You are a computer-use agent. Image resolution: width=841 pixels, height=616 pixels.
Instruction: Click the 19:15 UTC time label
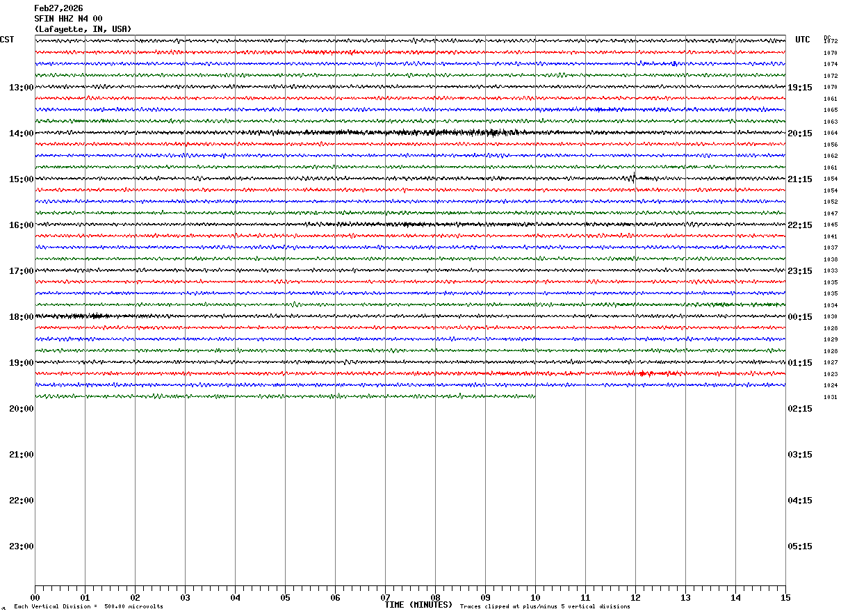click(x=800, y=88)
